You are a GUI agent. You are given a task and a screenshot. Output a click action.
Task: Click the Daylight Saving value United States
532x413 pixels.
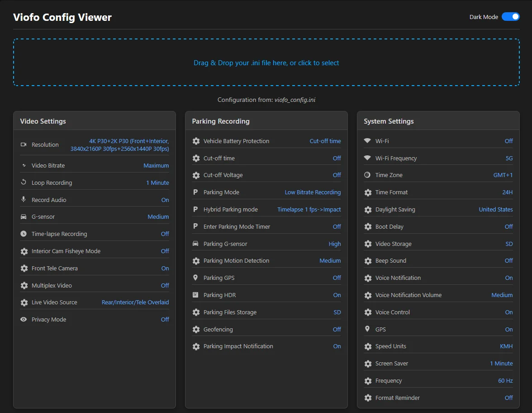(496, 210)
